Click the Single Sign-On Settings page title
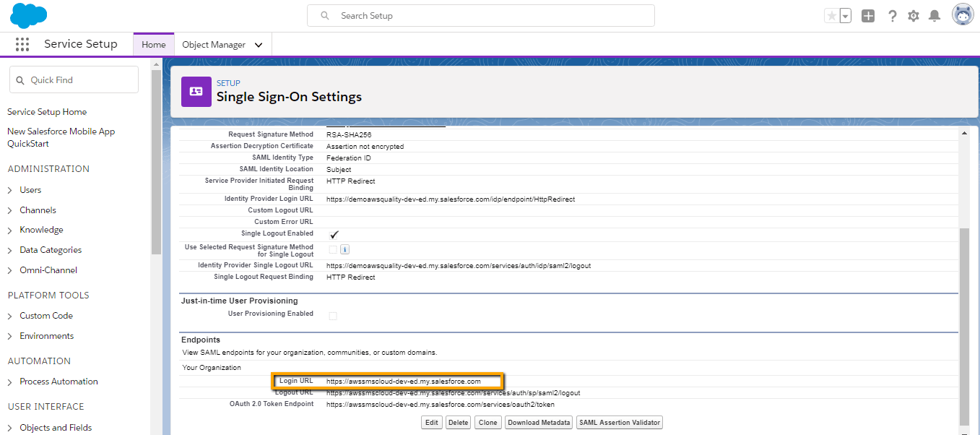The width and height of the screenshot is (980, 435). pos(289,97)
